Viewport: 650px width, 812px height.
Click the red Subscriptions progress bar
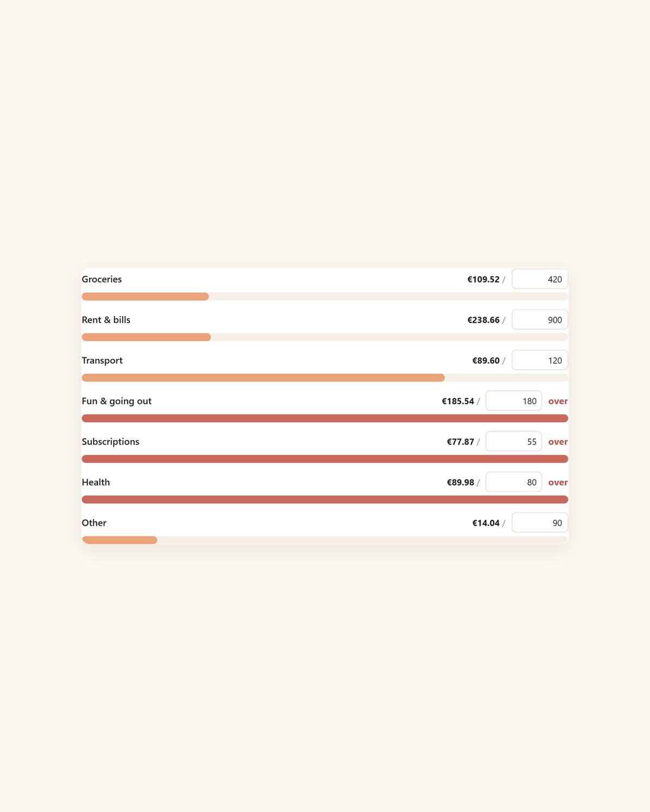pyautogui.click(x=325, y=459)
